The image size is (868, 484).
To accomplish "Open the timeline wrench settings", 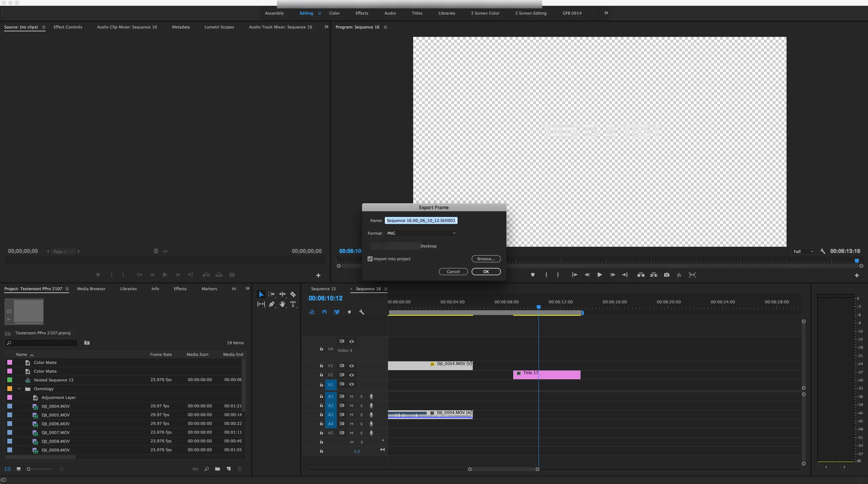I will click(x=362, y=312).
